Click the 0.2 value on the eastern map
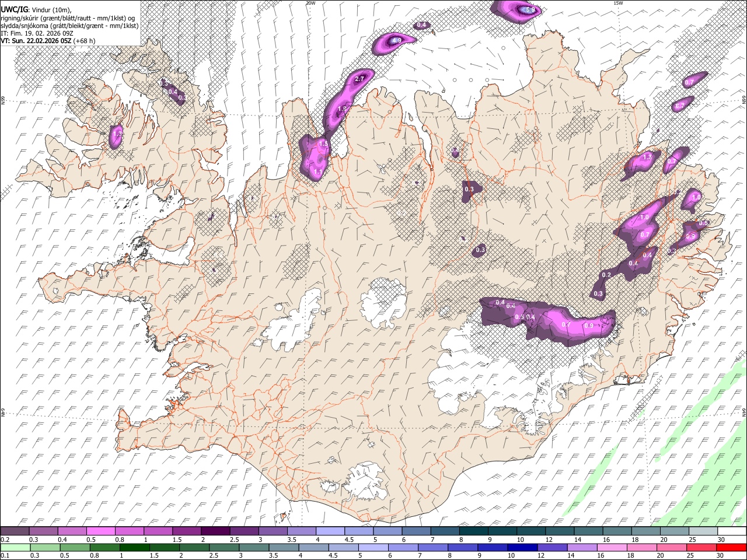Image resolution: width=747 pixels, height=560 pixels. [606, 275]
